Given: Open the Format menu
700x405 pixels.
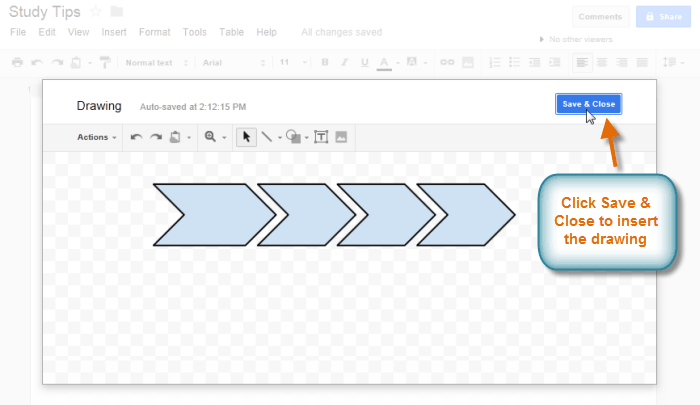Looking at the screenshot, I should click(154, 32).
